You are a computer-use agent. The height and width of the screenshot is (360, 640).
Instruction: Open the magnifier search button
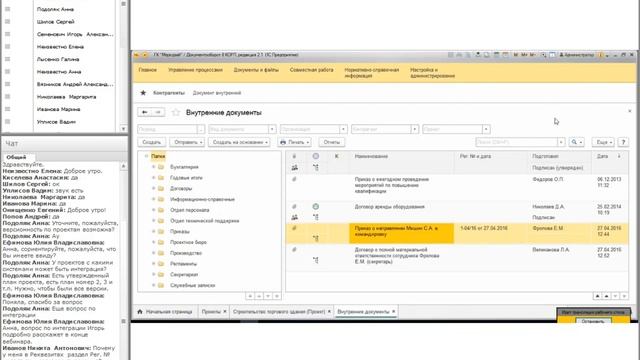(577, 142)
